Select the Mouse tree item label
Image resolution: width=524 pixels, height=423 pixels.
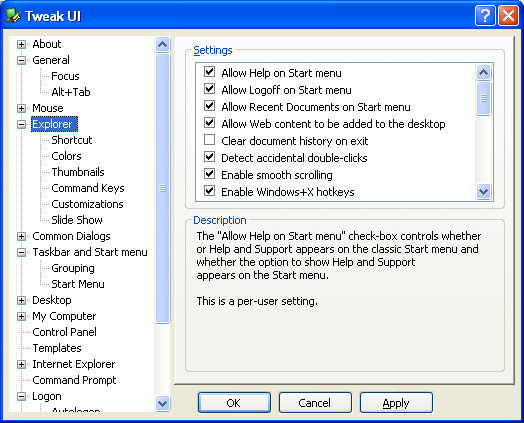coord(48,108)
